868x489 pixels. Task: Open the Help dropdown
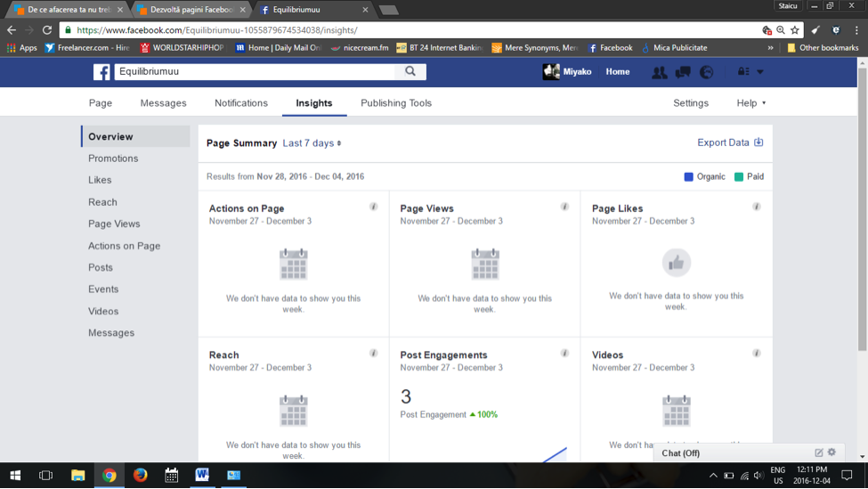(x=750, y=103)
